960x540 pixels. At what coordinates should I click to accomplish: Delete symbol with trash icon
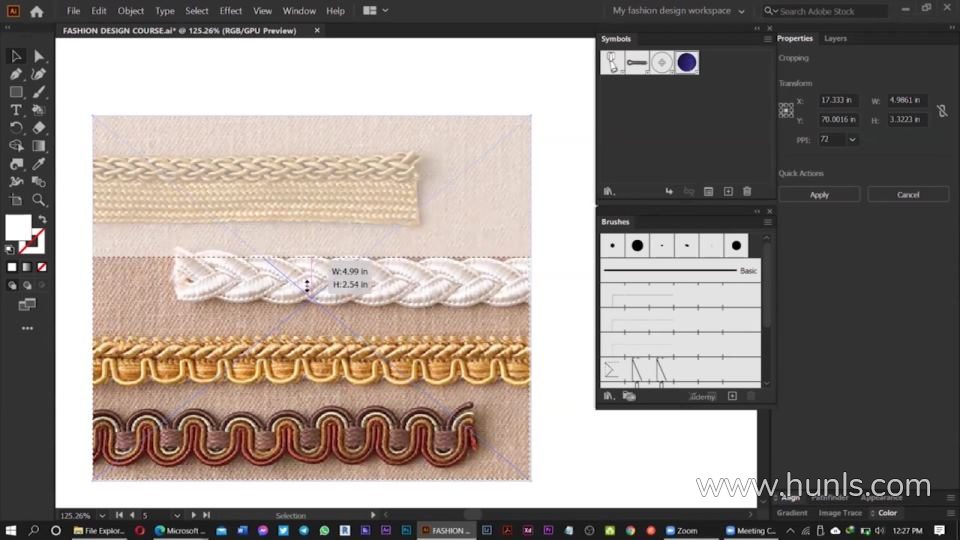747,192
